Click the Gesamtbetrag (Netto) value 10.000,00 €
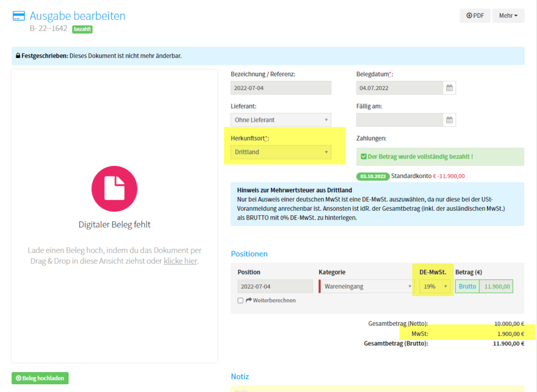 pos(509,323)
